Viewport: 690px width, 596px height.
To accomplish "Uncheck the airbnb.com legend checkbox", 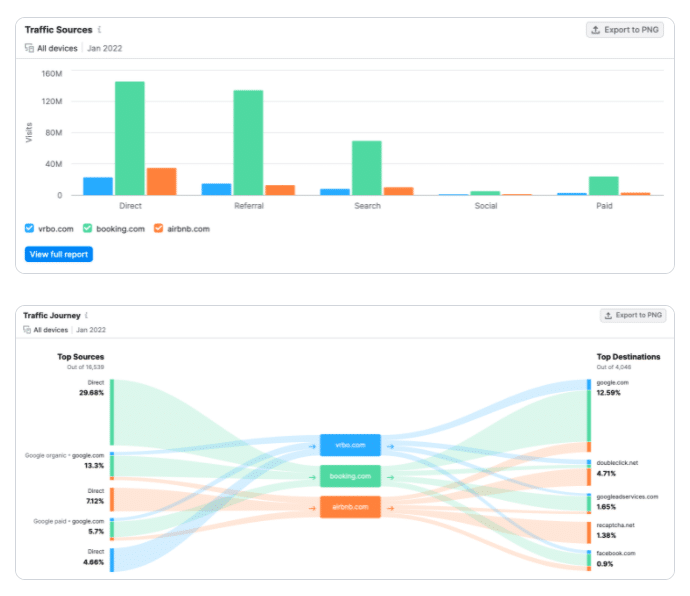I will pos(158,228).
